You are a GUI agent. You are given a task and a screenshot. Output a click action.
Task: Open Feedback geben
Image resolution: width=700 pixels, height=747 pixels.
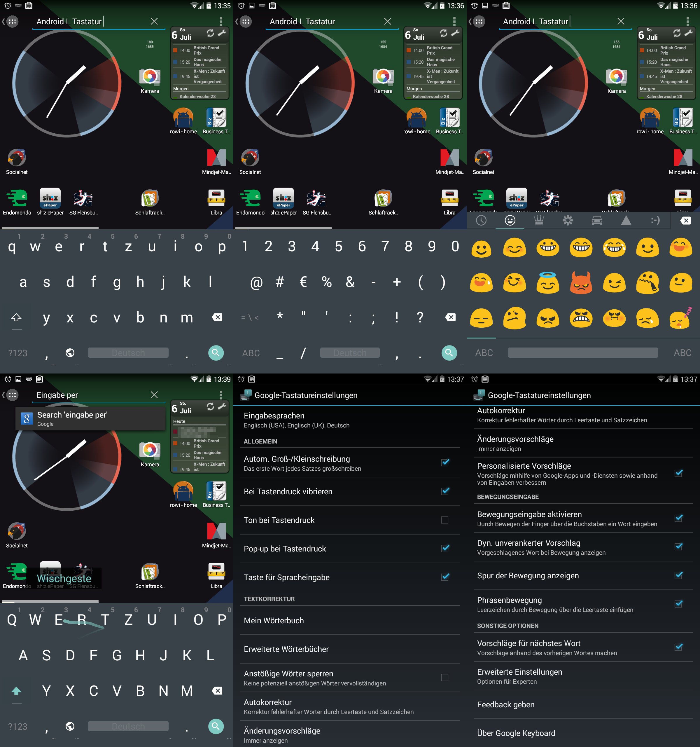tap(583, 704)
